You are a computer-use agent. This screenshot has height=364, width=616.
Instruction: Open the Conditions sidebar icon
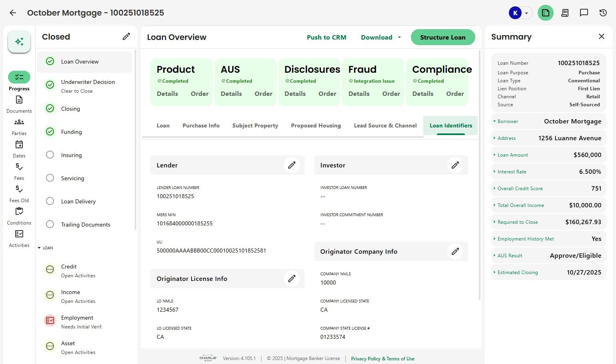tap(19, 212)
